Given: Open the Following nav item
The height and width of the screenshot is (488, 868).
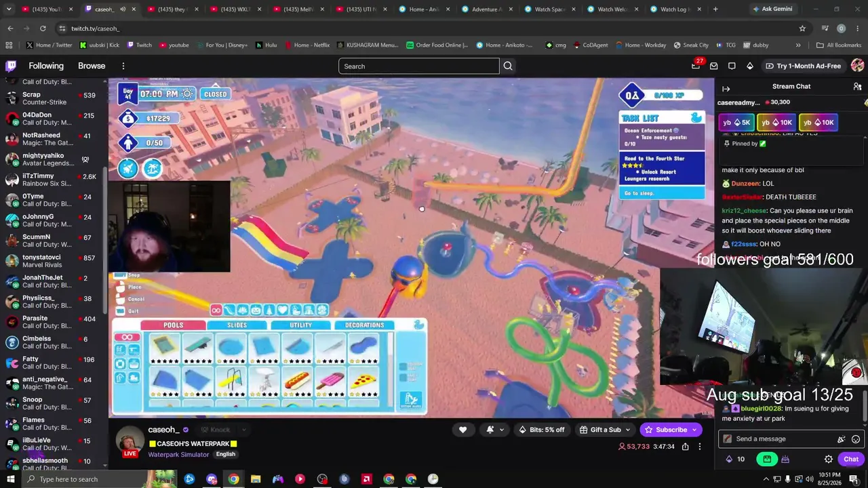Looking at the screenshot, I should pyautogui.click(x=46, y=66).
